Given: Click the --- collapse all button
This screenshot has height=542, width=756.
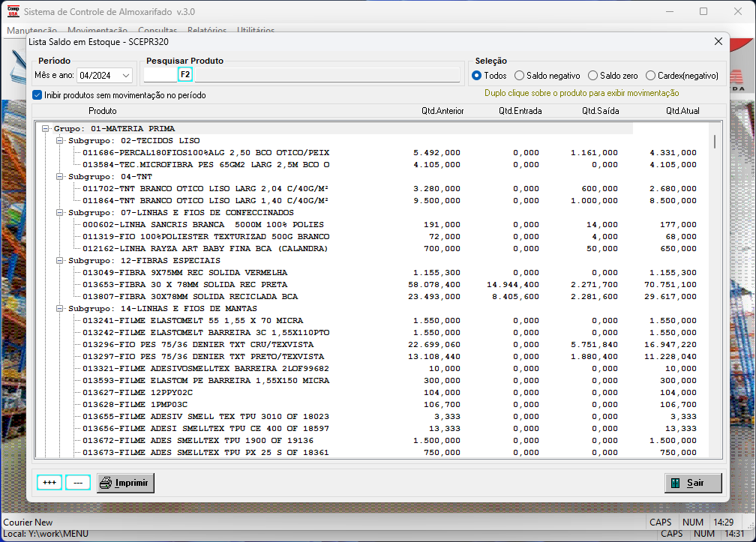Looking at the screenshot, I should [78, 482].
